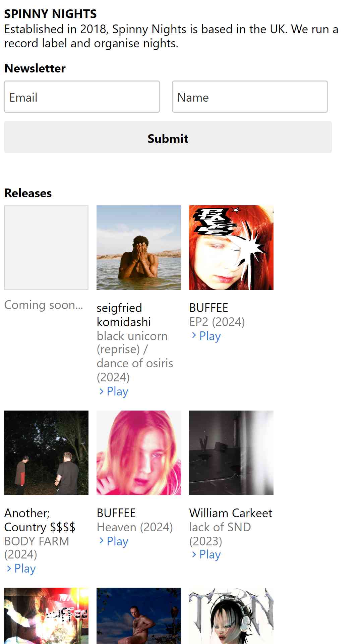Screen dimensions: 362x644
Task: Open the blue night-sky cover thumbnail
Action: point(139,616)
